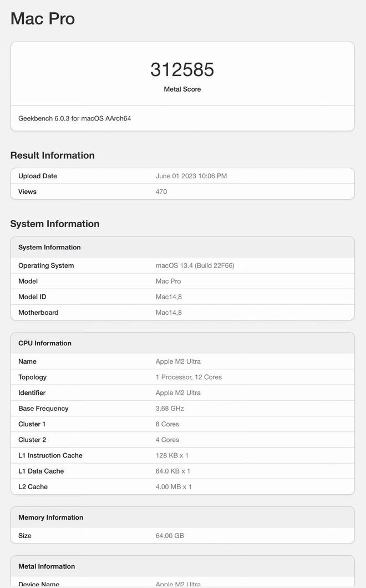The image size is (366, 588).
Task: Click the Cluster 2 label
Action: tap(32, 440)
